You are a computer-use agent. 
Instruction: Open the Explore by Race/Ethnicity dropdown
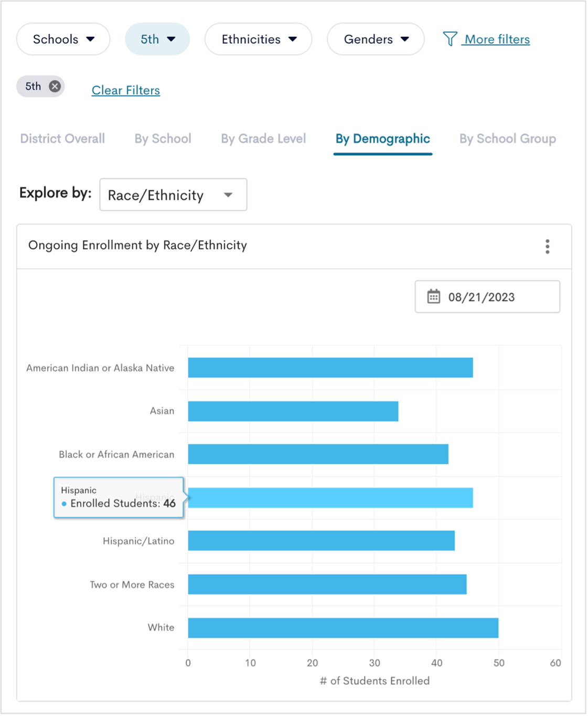(173, 195)
